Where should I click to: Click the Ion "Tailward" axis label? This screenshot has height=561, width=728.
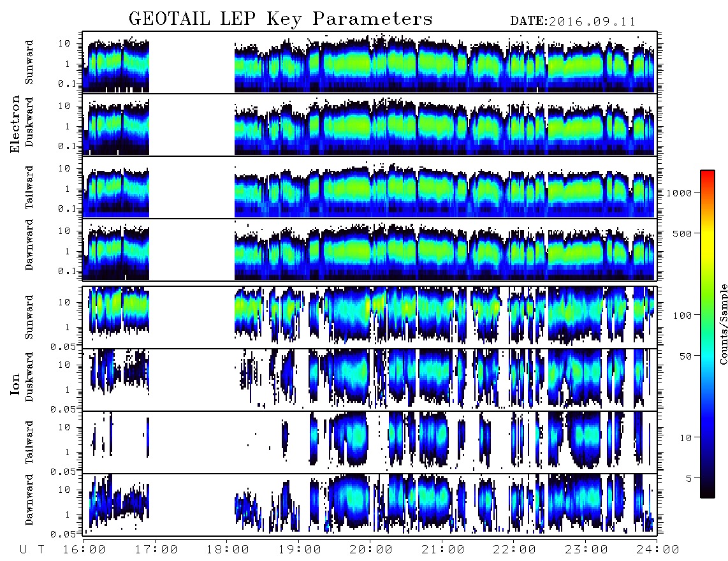tap(29, 442)
